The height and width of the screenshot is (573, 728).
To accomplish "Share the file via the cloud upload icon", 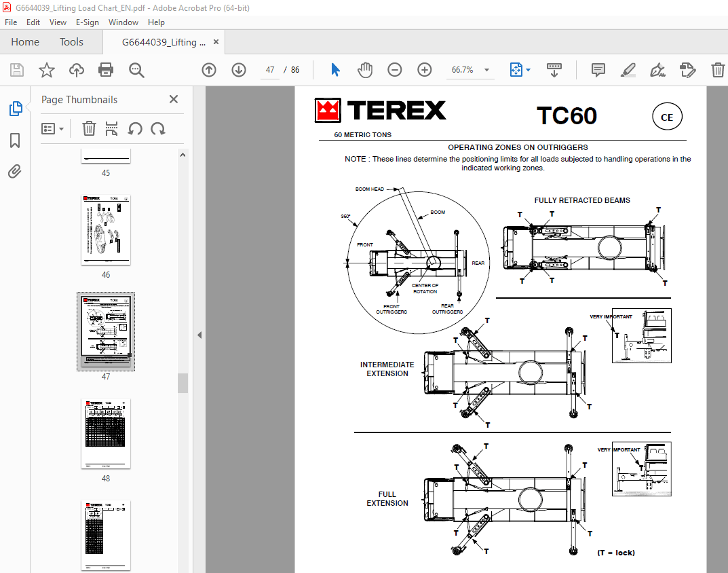I will click(x=76, y=70).
